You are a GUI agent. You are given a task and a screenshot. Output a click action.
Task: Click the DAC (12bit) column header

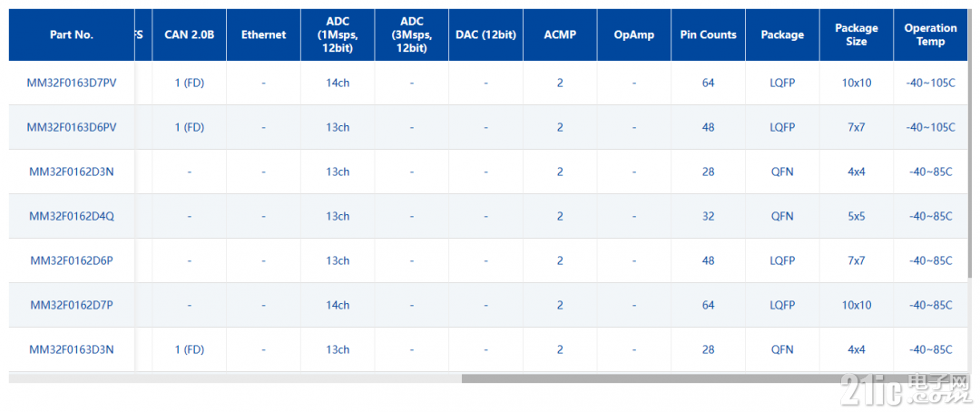point(485,35)
